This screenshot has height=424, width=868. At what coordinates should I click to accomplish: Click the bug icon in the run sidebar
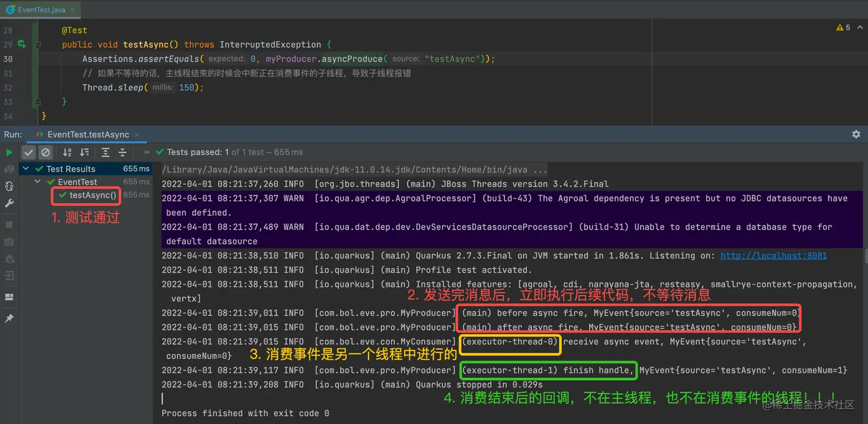coord(9,259)
